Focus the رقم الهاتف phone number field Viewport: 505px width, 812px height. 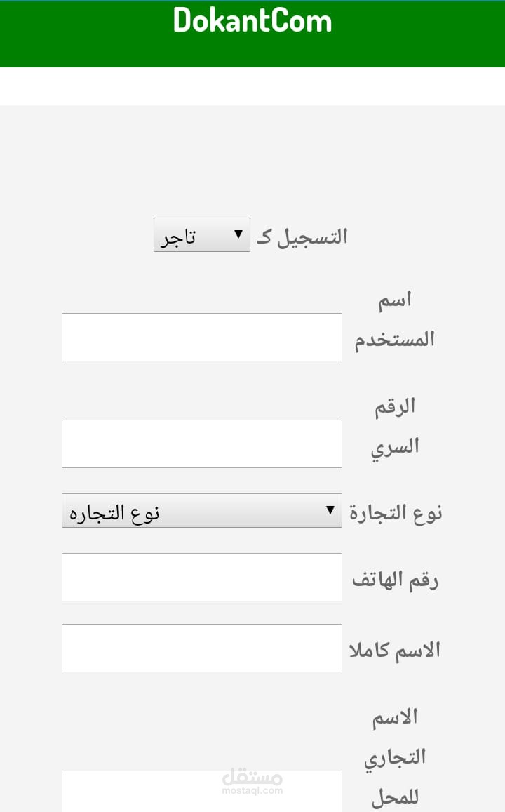coord(201,577)
